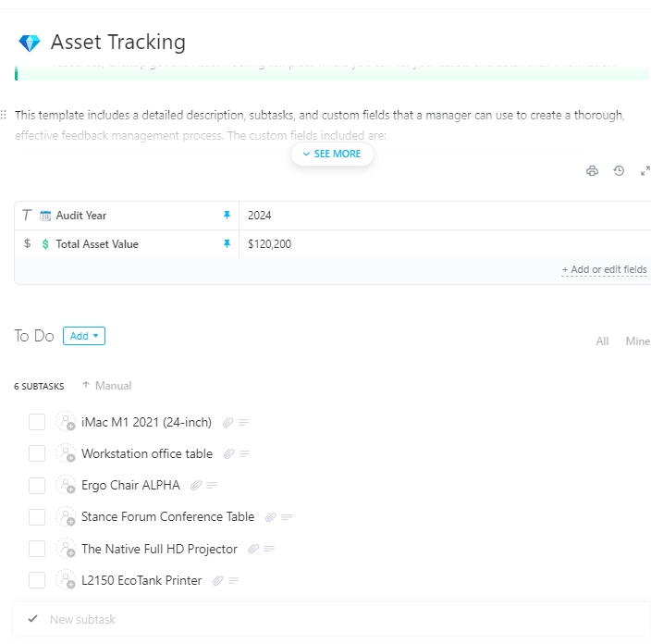Open attachment icon for L2150 EcoTank Printer
Image resolution: width=651 pixels, height=644 pixels.
(218, 580)
